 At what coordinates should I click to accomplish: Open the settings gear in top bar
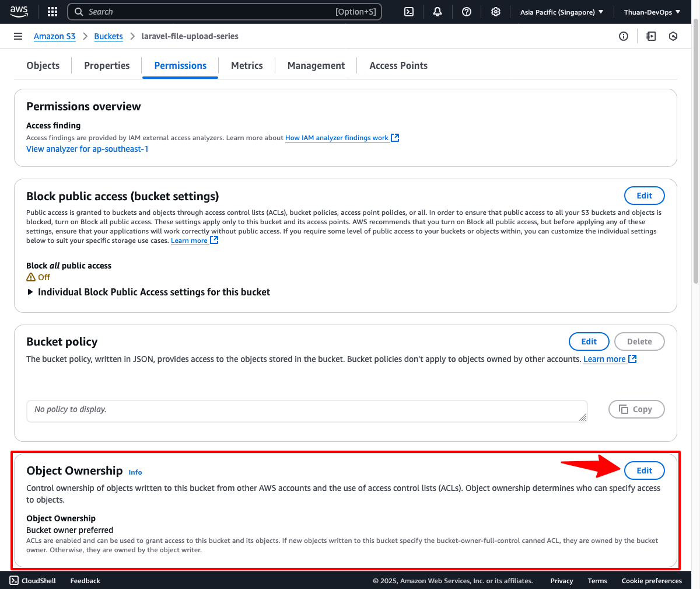pos(496,12)
